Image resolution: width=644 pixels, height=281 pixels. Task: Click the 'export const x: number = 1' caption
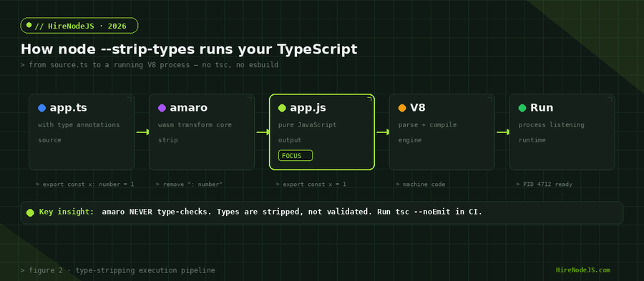point(85,184)
